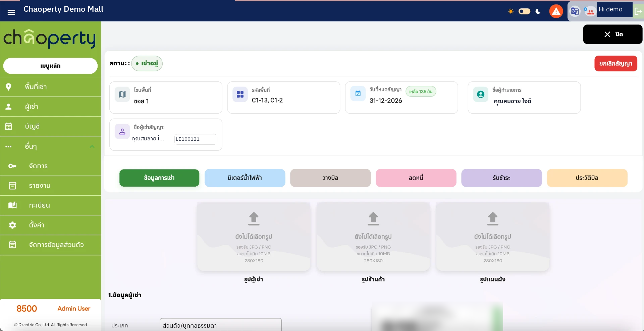The width and height of the screenshot is (644, 331).
Task: Click the โซนพื้นที่ map icon
Action: [122, 94]
